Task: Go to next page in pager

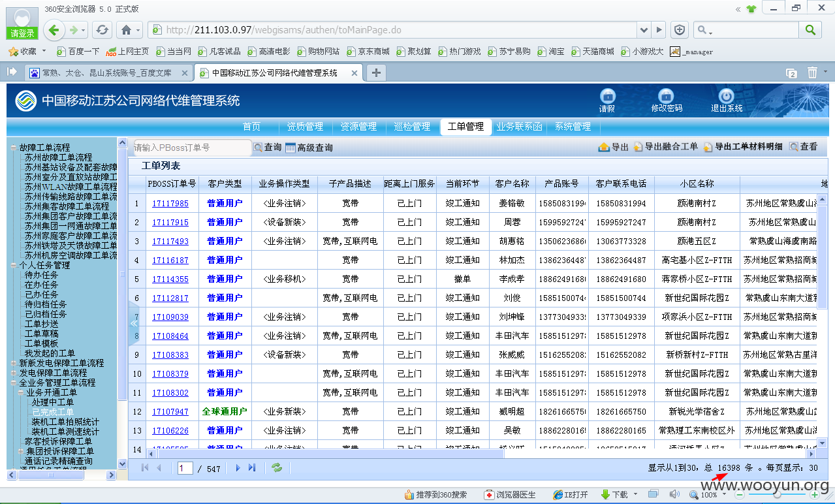Action: point(238,468)
